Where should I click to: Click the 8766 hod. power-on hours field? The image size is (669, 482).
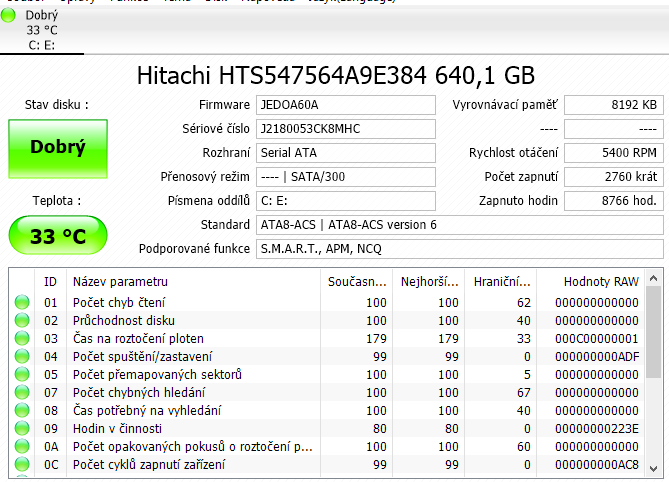click(x=614, y=200)
